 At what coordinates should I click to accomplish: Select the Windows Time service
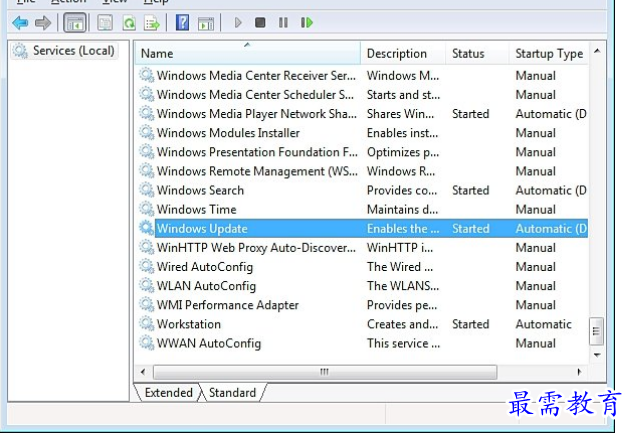click(x=363, y=209)
